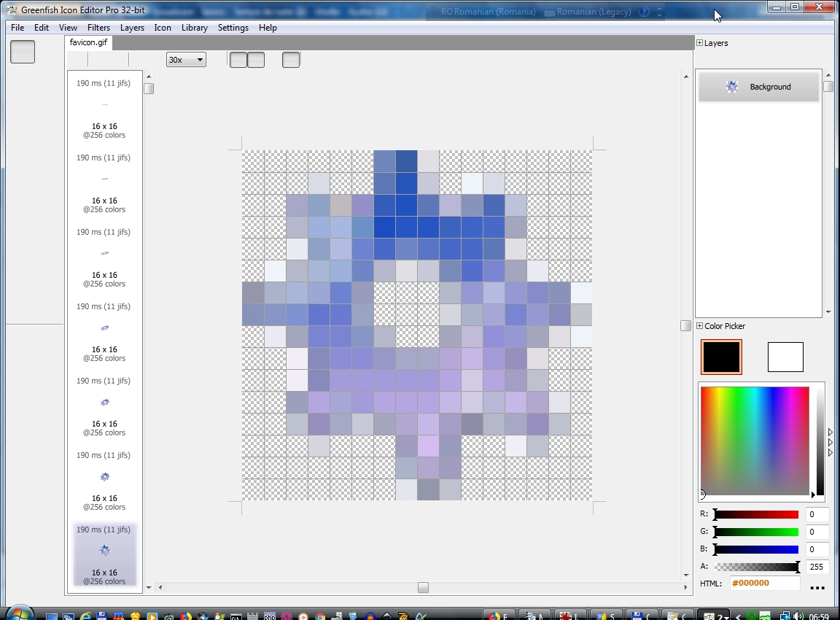Click the green value input field

[817, 532]
